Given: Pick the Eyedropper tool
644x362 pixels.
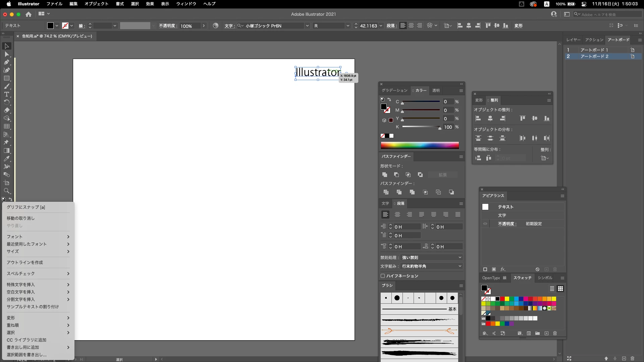Looking at the screenshot, I should pos(6,159).
